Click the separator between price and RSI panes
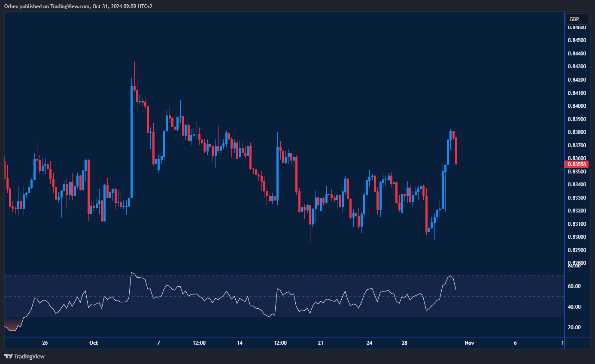 tap(283, 265)
